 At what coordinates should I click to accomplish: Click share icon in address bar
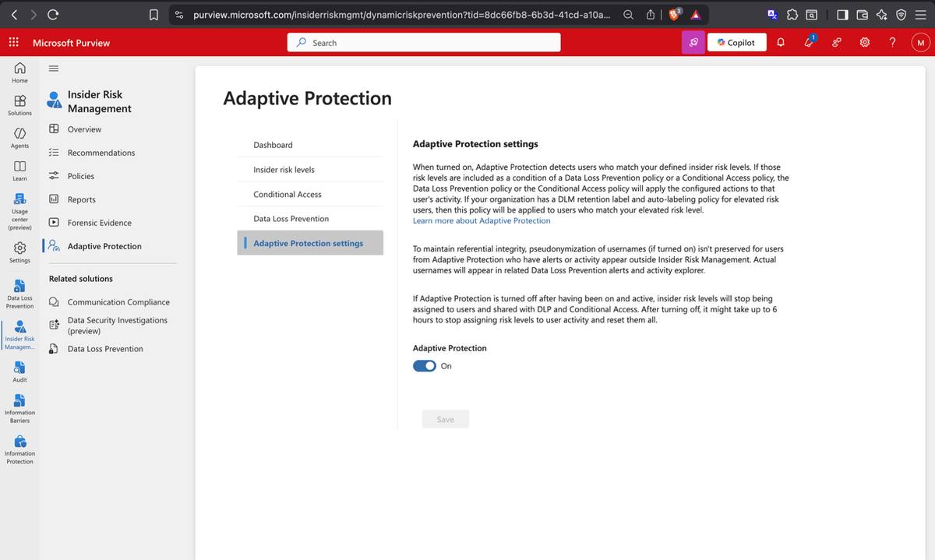pyautogui.click(x=650, y=14)
